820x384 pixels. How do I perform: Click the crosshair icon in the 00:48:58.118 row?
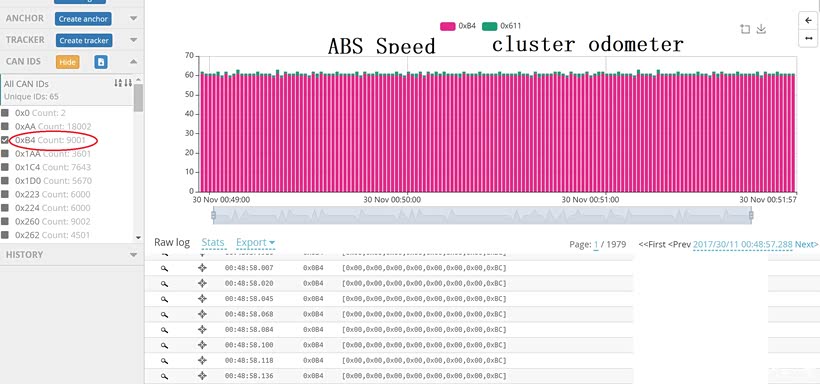tap(202, 360)
